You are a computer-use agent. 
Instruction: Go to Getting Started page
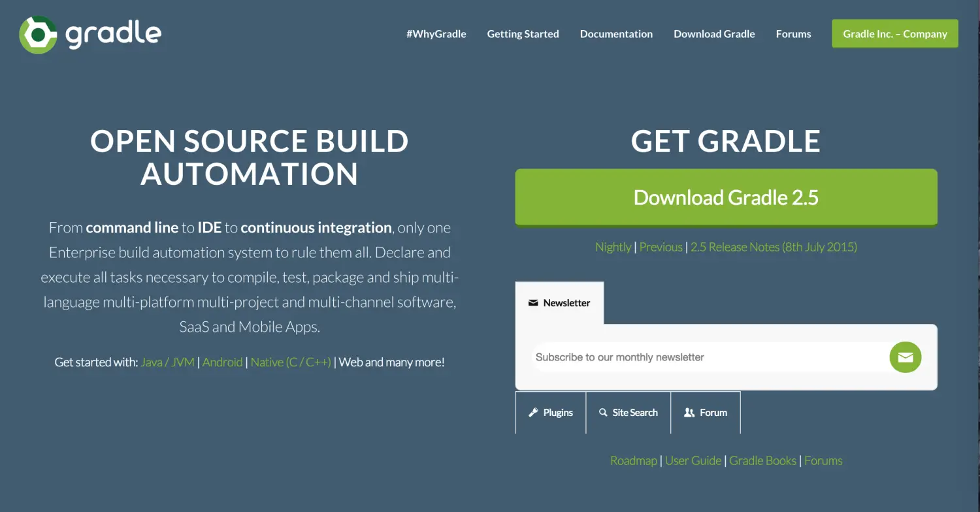click(523, 34)
